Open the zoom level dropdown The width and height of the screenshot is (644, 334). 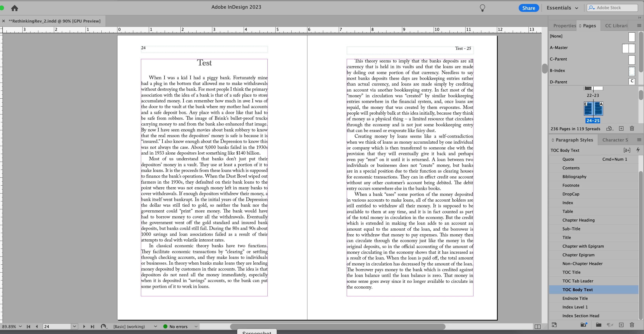point(20,326)
